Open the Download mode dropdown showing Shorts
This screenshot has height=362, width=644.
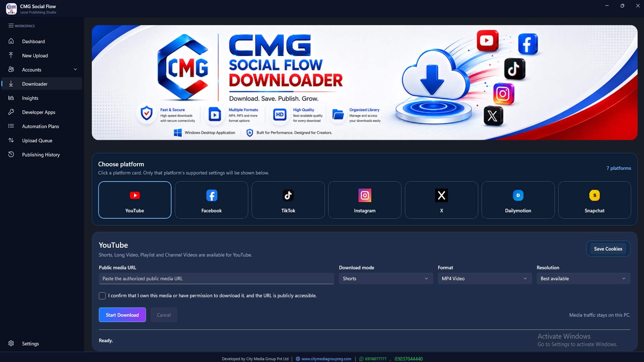click(x=386, y=279)
